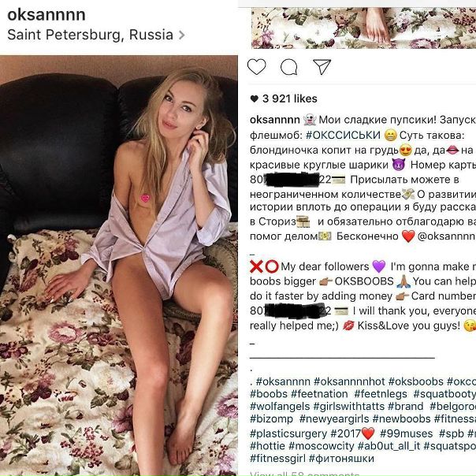
Task: Open comments via speech bubble icon
Action: [x=289, y=67]
